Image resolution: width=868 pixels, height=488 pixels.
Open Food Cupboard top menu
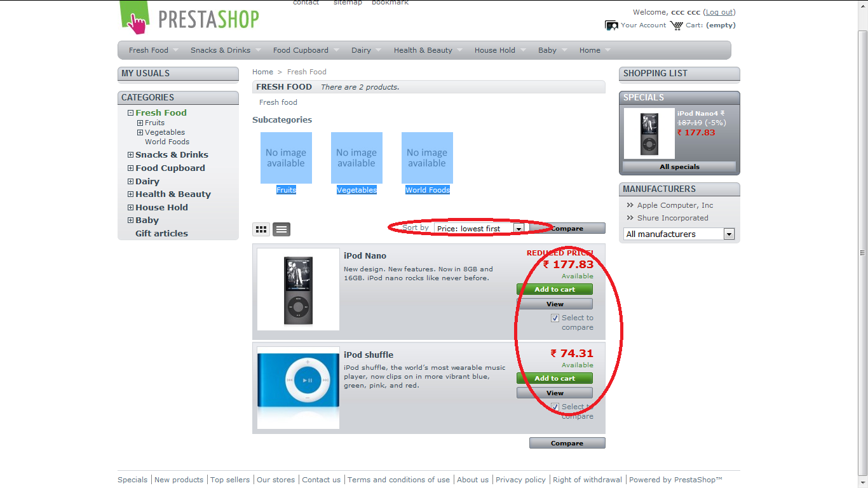(x=301, y=50)
